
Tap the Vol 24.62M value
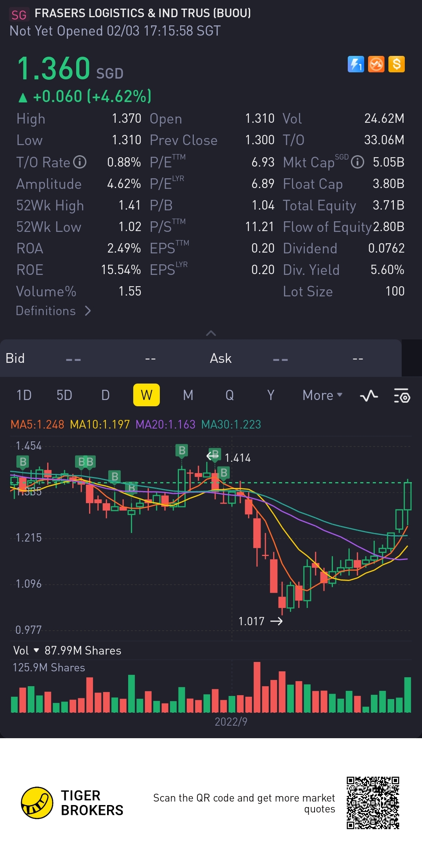384,118
